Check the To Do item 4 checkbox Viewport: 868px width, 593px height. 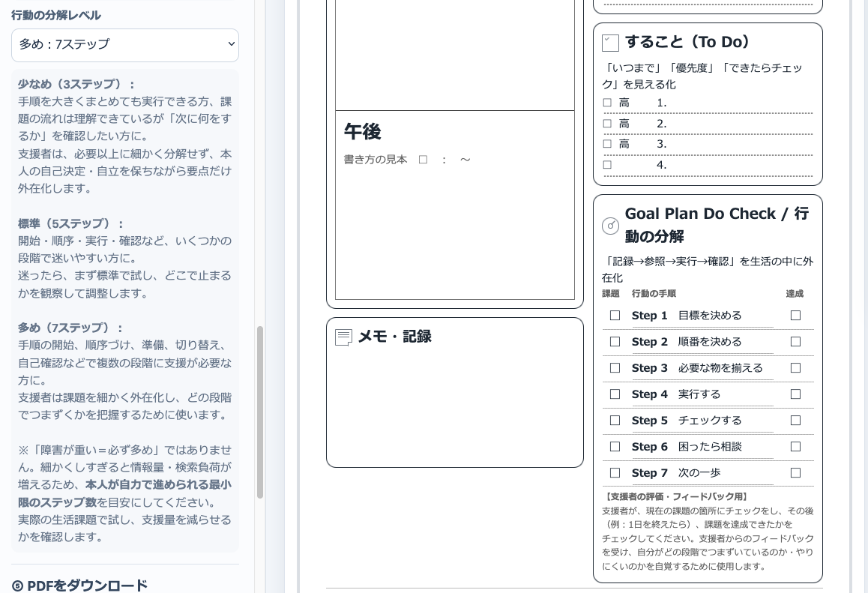(607, 165)
